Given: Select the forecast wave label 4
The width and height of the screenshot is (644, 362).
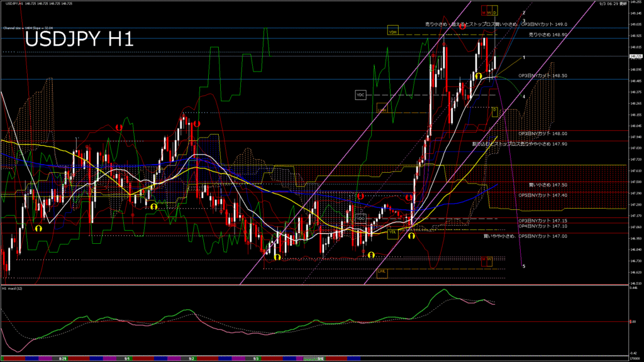Looking at the screenshot, I should [524, 97].
